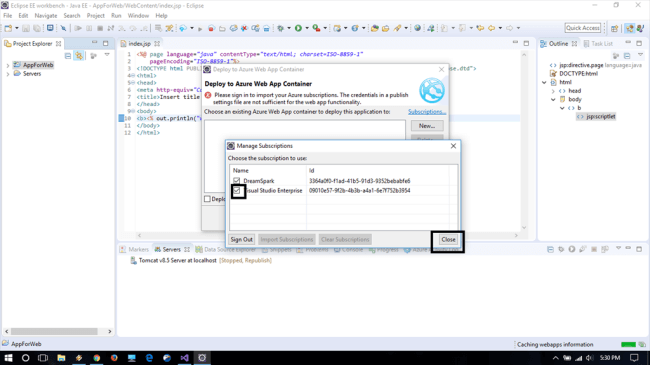
Task: Open Firefox from the taskbar
Action: point(114,358)
